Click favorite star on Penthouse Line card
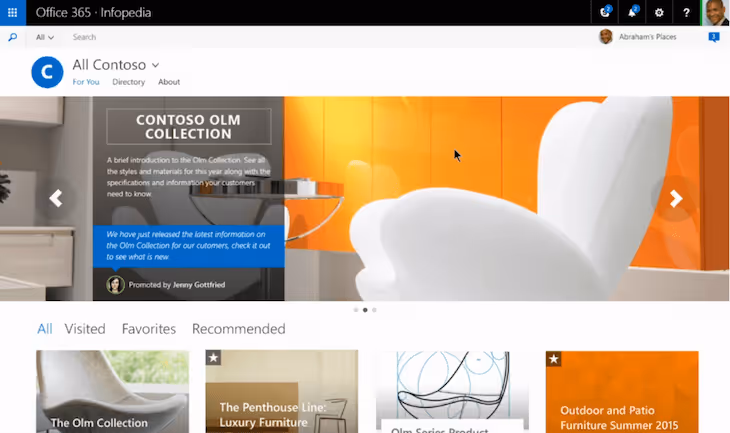The width and height of the screenshot is (730, 433). pos(213,358)
